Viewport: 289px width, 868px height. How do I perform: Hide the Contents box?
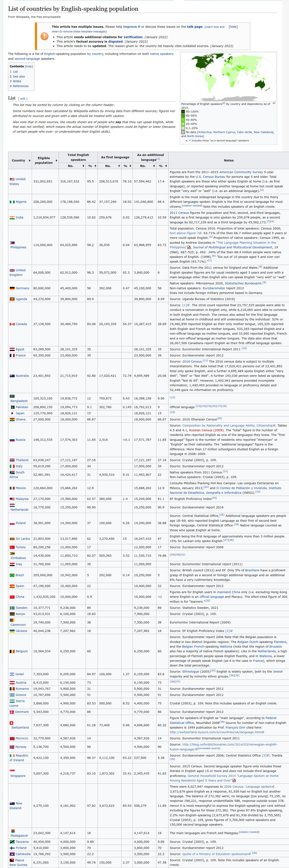click(x=29, y=66)
